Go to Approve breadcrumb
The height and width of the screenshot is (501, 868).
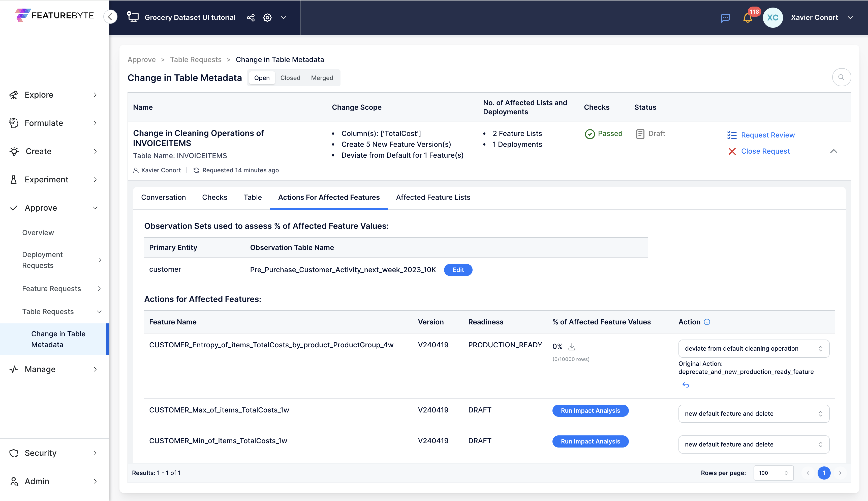coord(141,60)
